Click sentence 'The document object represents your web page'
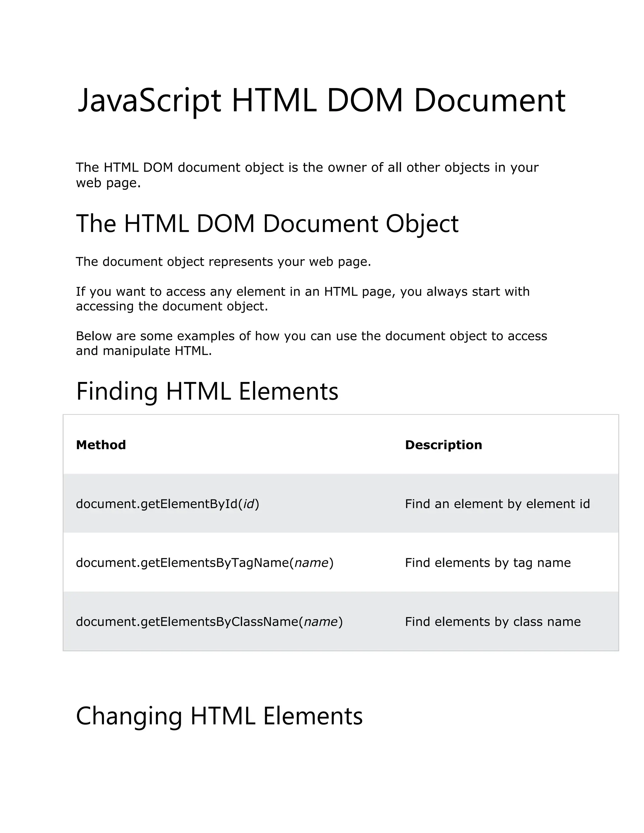This screenshot has height=833, width=644. click(223, 262)
